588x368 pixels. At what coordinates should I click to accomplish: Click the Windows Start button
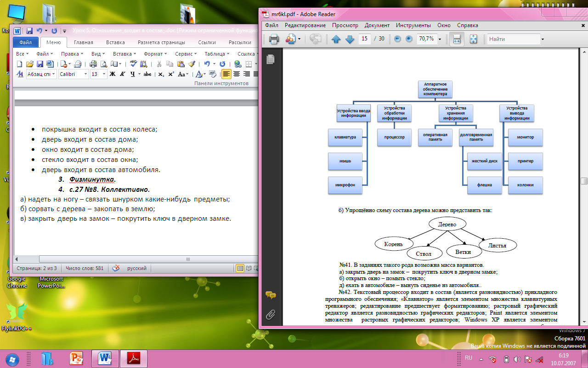point(12,358)
